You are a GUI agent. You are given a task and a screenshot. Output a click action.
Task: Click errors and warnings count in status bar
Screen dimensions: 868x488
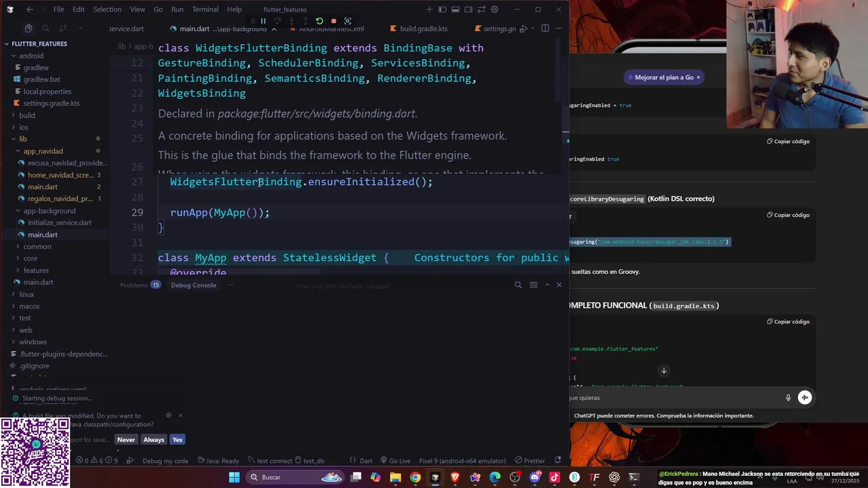pos(97,461)
